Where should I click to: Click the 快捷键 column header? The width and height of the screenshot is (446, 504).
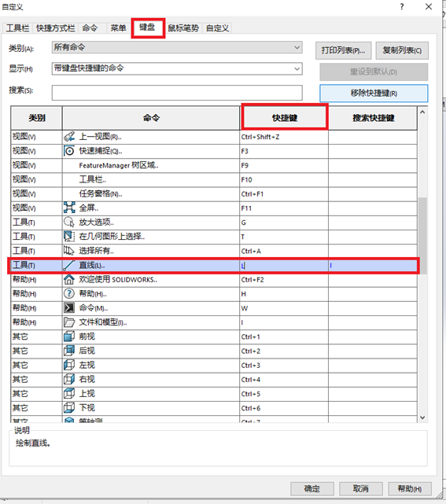click(285, 118)
